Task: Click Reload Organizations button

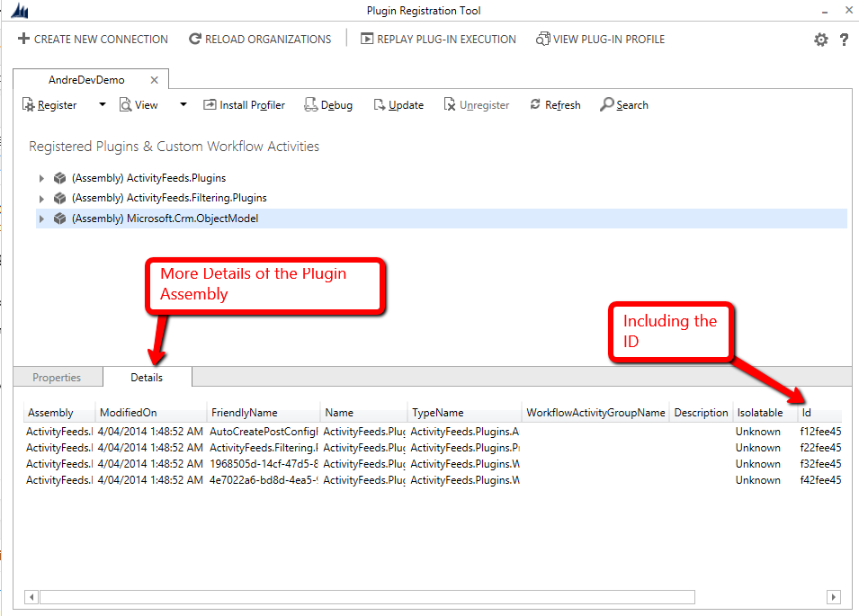Action: tap(260, 40)
